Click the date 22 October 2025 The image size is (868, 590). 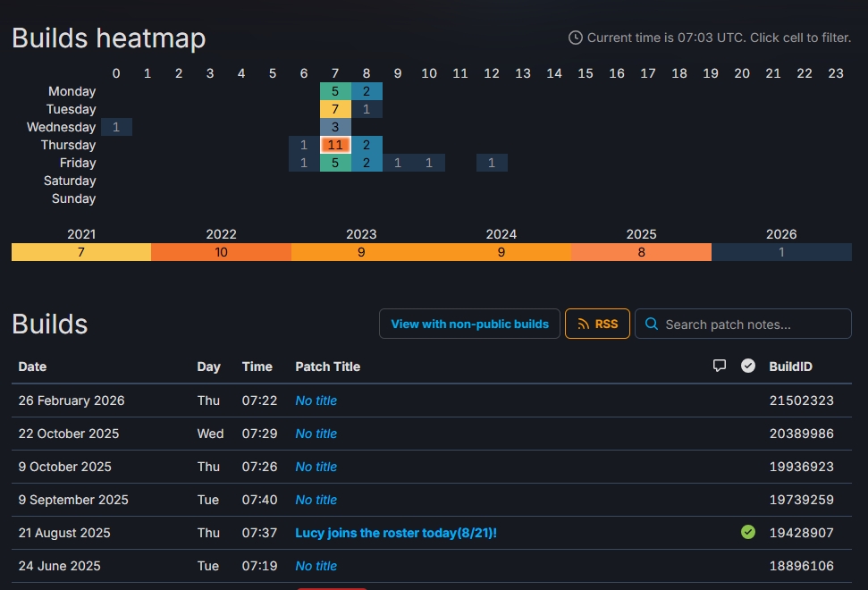69,434
